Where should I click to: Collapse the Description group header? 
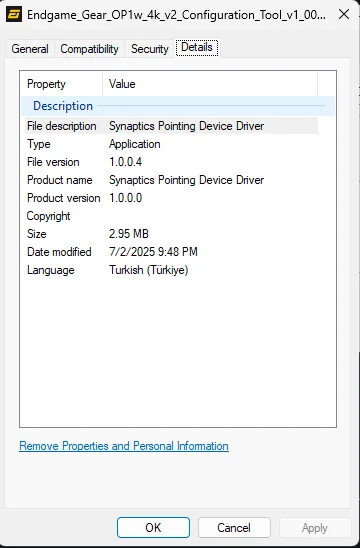pos(178,106)
